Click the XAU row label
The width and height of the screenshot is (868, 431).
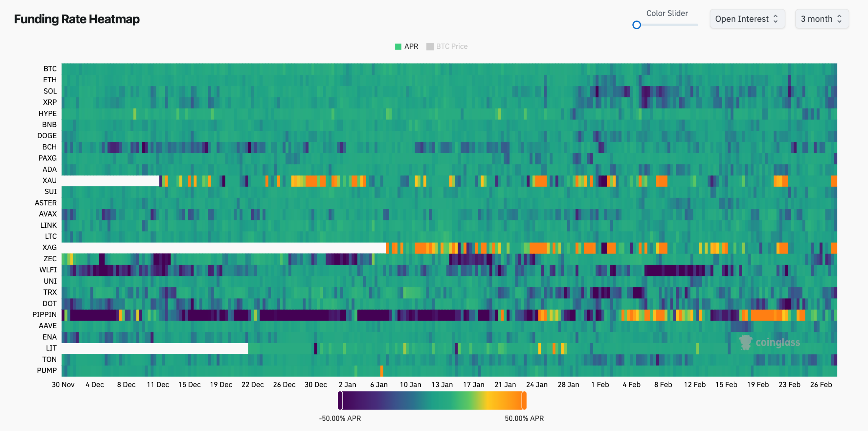(49, 180)
